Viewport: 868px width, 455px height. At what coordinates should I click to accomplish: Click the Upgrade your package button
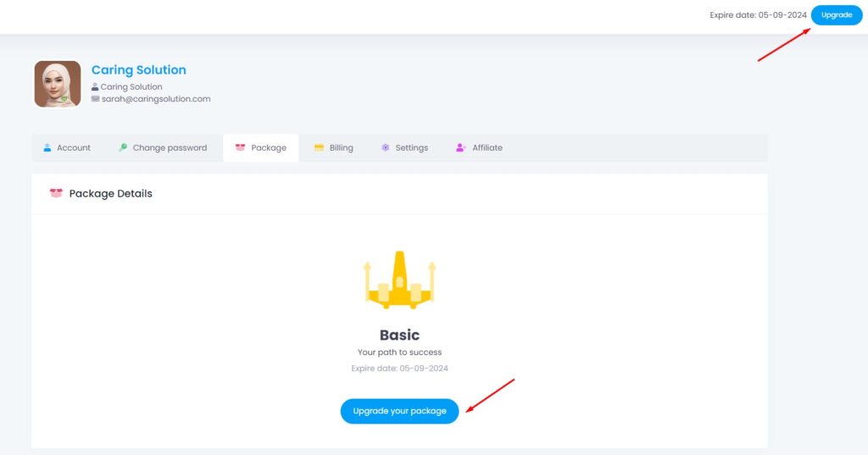coord(399,411)
